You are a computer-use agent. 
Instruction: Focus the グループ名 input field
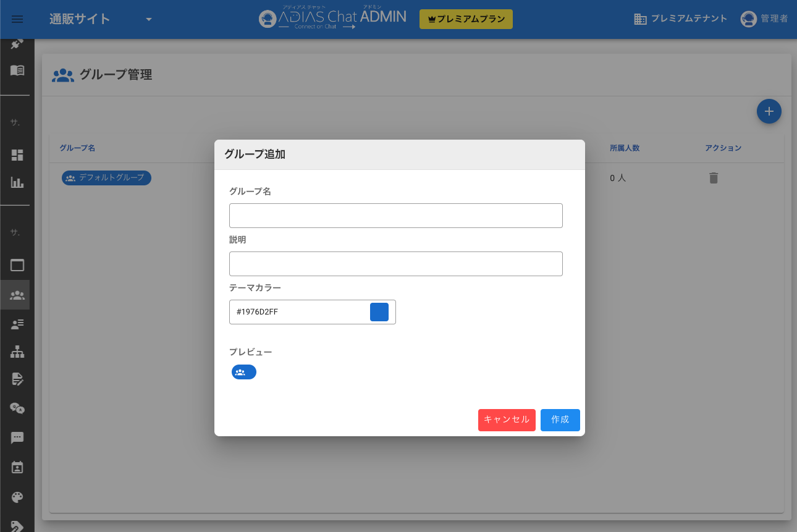[x=395, y=216]
